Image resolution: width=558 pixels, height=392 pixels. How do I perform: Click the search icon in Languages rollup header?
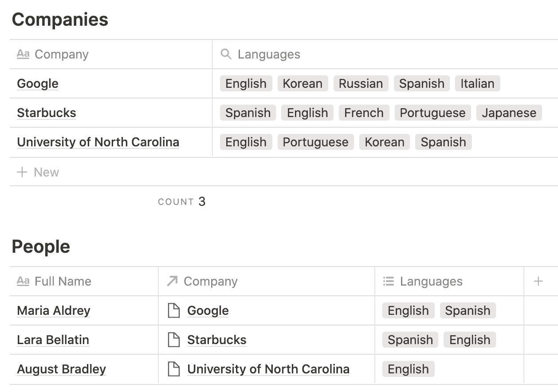click(226, 54)
